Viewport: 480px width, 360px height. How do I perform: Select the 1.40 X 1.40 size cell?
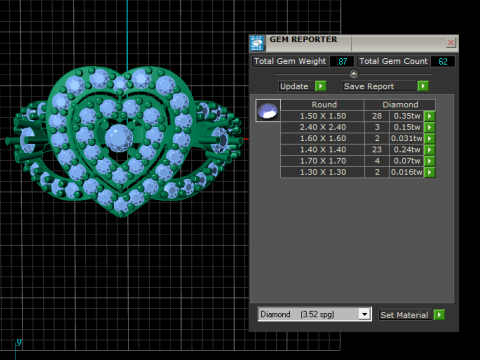(x=322, y=150)
